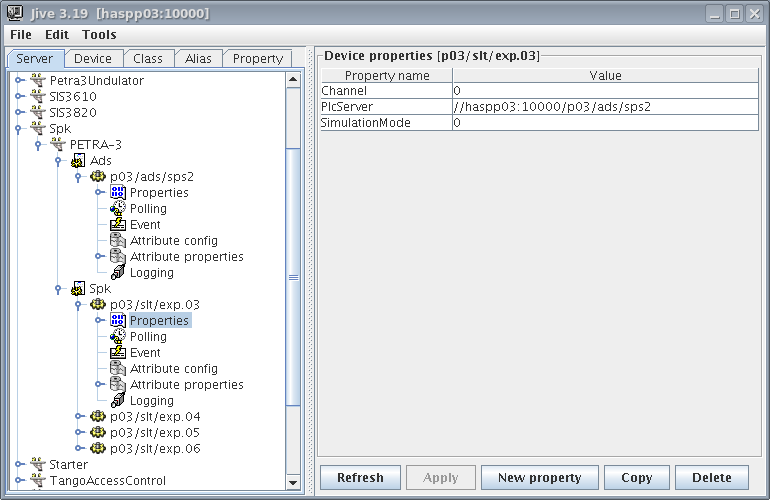770x500 pixels.
Task: Click the greyed-out Apply button
Action: (x=441, y=477)
